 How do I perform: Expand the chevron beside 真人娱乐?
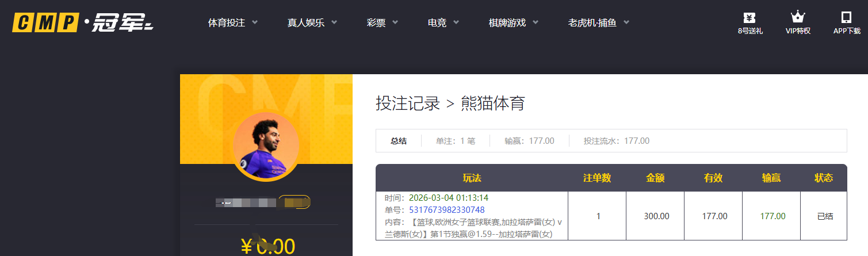[334, 23]
